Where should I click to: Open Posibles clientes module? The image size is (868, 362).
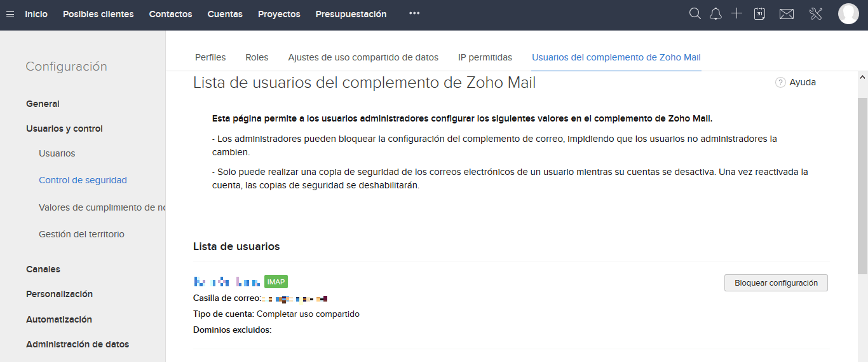pos(98,14)
